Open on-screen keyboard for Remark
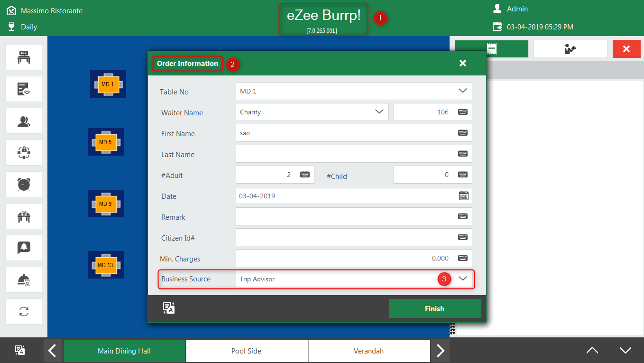Viewport: 644px width, 363px height. [463, 216]
